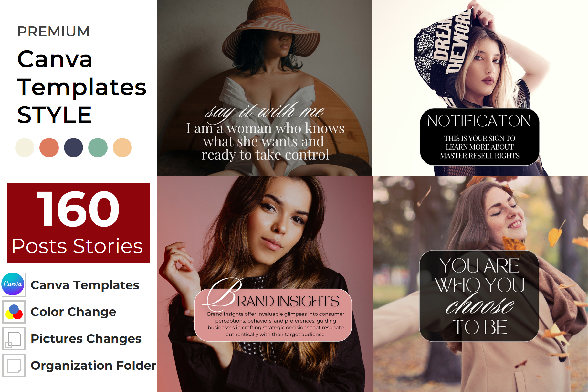
Task: Click the Organization Folder feature label
Action: (94, 366)
